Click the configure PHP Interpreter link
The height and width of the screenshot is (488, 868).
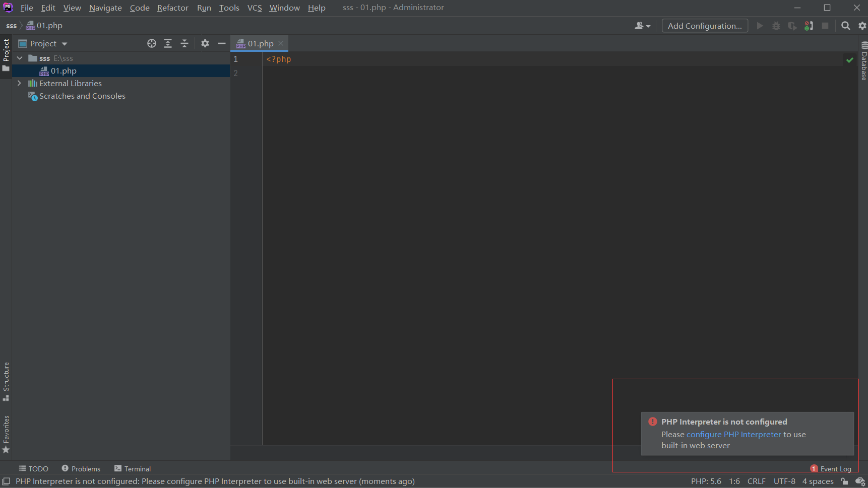(x=733, y=434)
